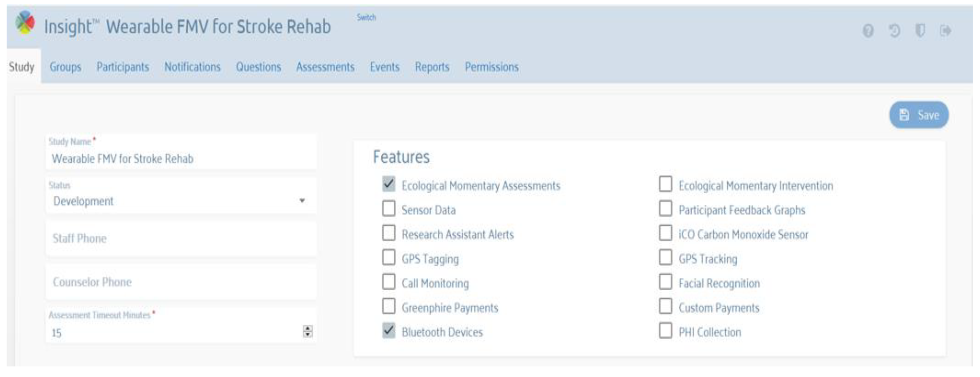This screenshot has height=377, width=980.
Task: Tick the Facial Recognition checkbox
Action: click(x=665, y=282)
